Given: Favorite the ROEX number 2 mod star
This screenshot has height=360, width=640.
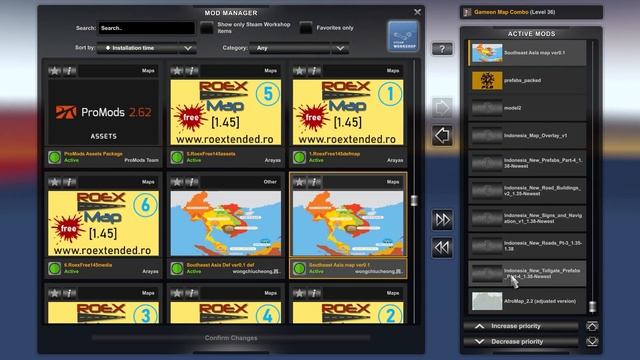Looking at the screenshot, I should click(x=299, y=293).
